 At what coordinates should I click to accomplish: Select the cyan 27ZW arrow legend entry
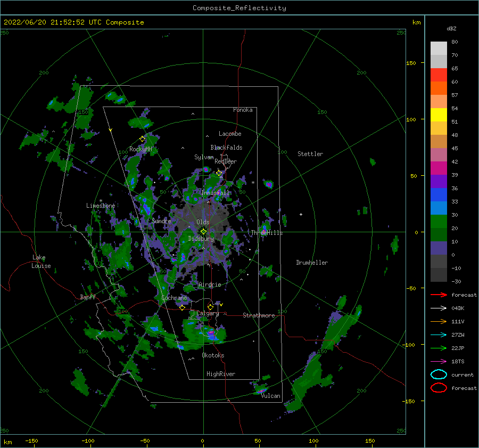click(x=439, y=335)
